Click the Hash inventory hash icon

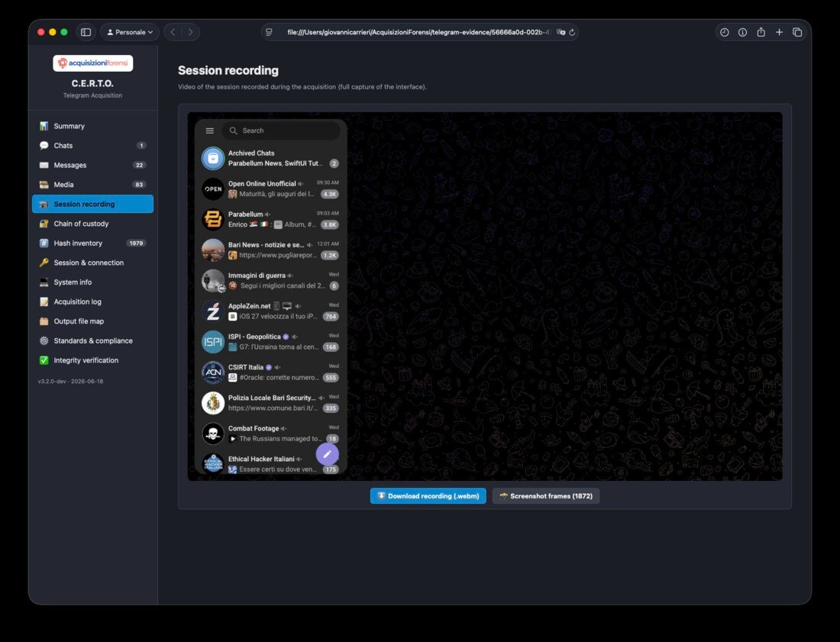pos(44,243)
